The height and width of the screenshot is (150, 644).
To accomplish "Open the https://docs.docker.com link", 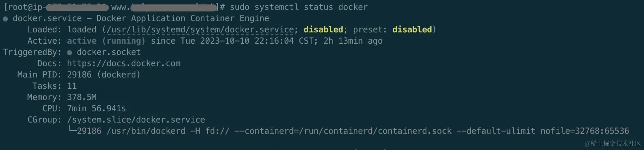I will click(124, 63).
